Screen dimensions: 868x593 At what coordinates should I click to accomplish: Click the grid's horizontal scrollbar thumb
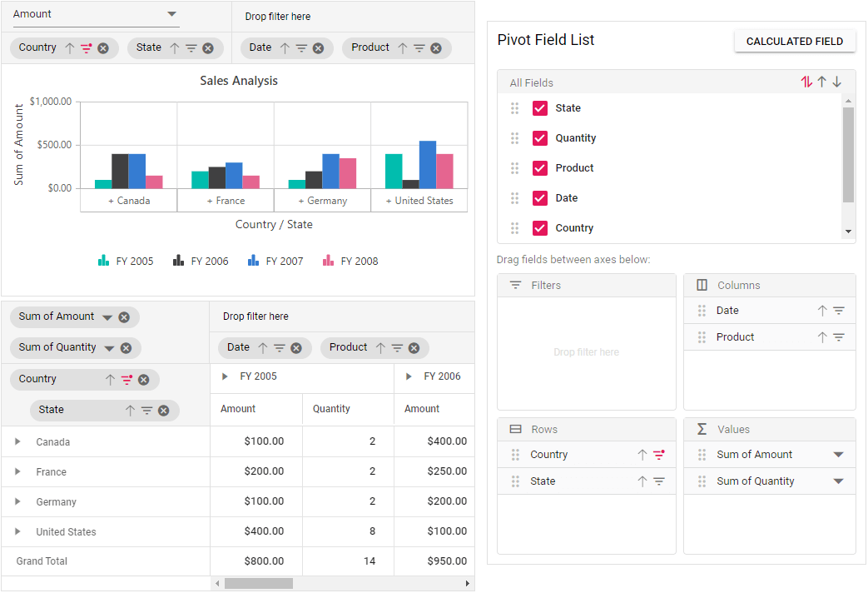[x=259, y=584]
